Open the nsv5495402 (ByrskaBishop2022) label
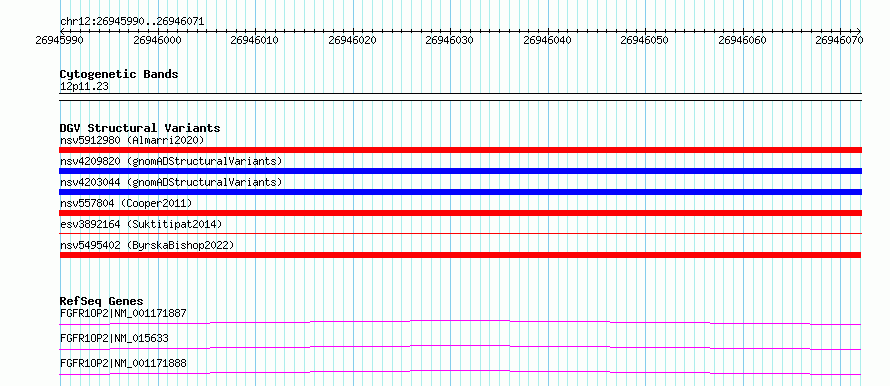Image resolution: width=890 pixels, height=386 pixels. point(147,245)
